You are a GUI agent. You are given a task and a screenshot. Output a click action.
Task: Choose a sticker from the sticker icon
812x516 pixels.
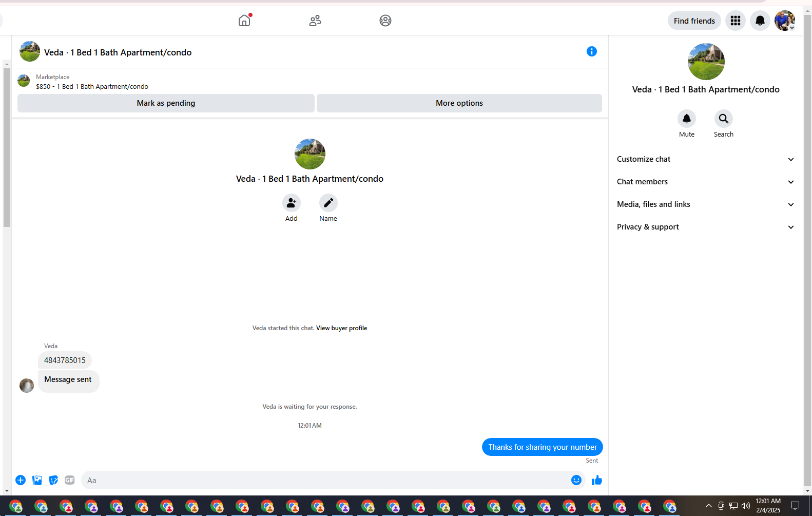click(x=53, y=480)
